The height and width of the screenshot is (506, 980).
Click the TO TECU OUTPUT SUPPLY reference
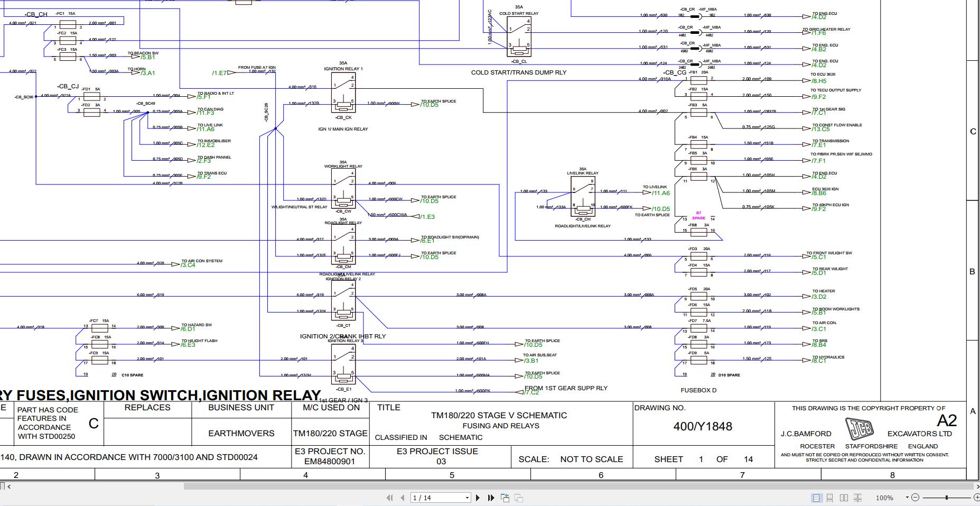[836, 90]
